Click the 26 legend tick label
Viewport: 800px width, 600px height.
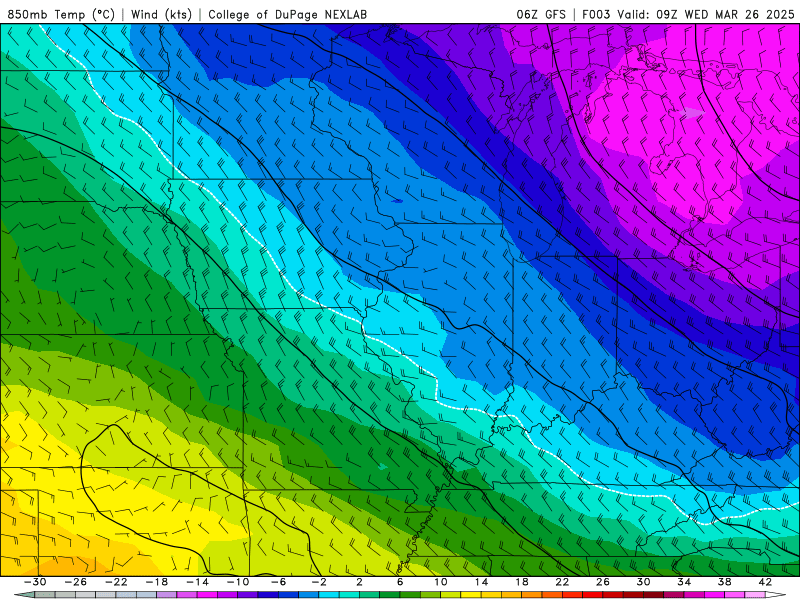click(x=603, y=582)
